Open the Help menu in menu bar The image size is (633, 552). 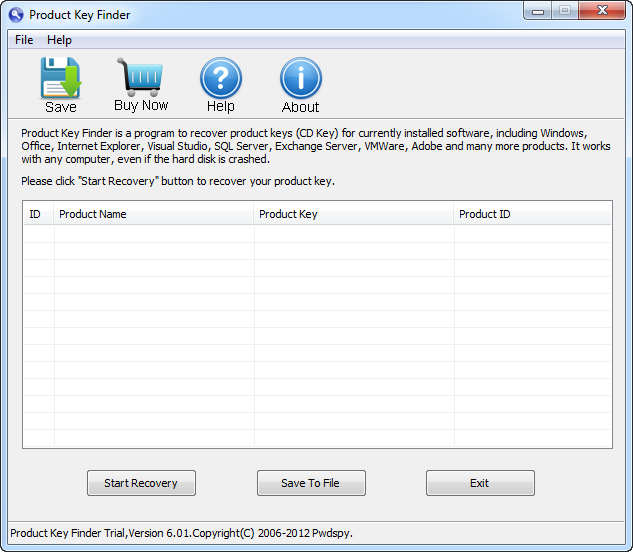click(x=59, y=40)
